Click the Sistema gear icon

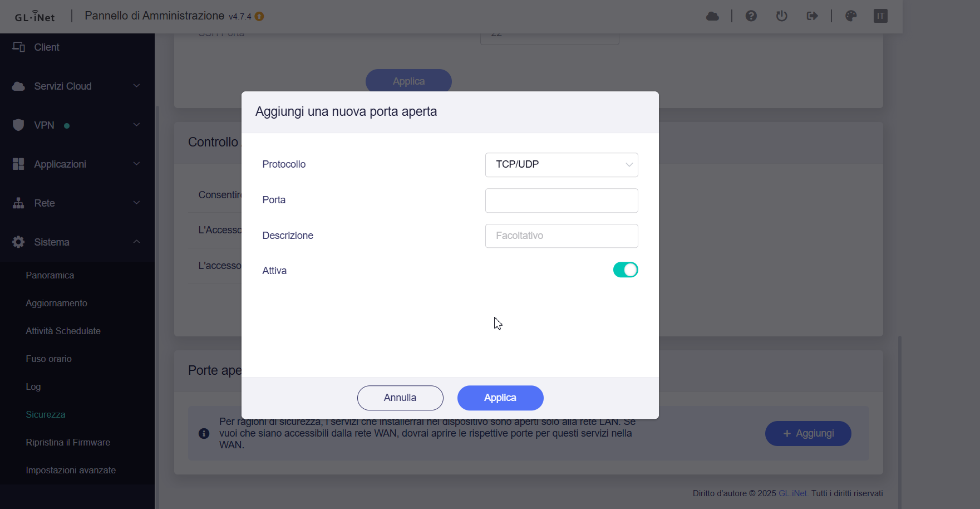point(18,242)
